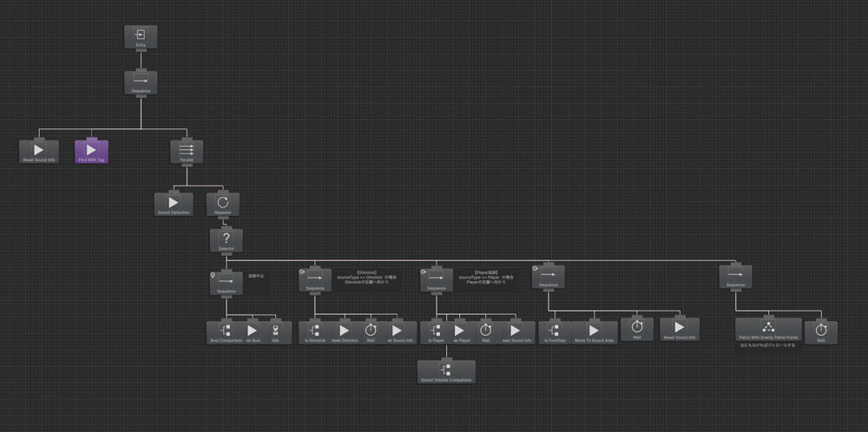
Task: Click the Seek Gimmick action node
Action: pos(344,331)
